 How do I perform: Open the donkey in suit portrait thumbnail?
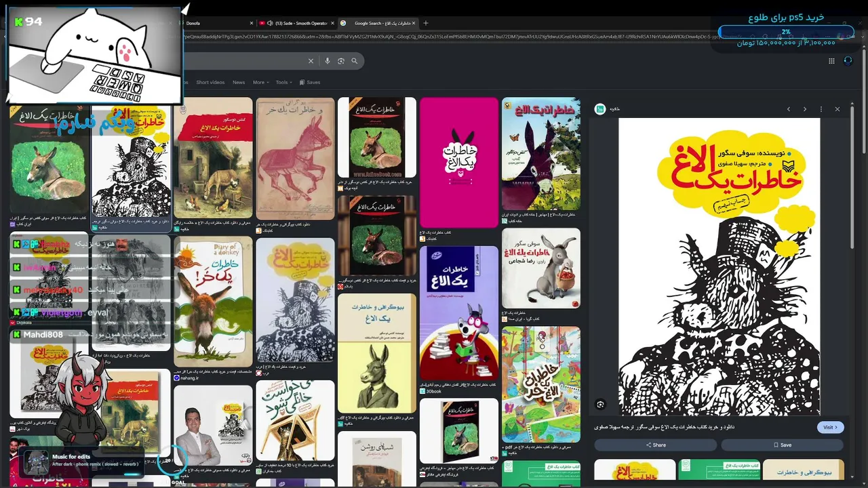click(377, 352)
